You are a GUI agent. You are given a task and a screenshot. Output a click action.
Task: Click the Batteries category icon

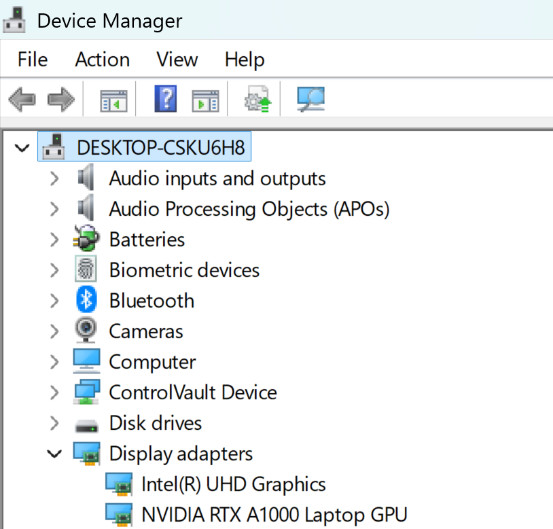pos(86,238)
